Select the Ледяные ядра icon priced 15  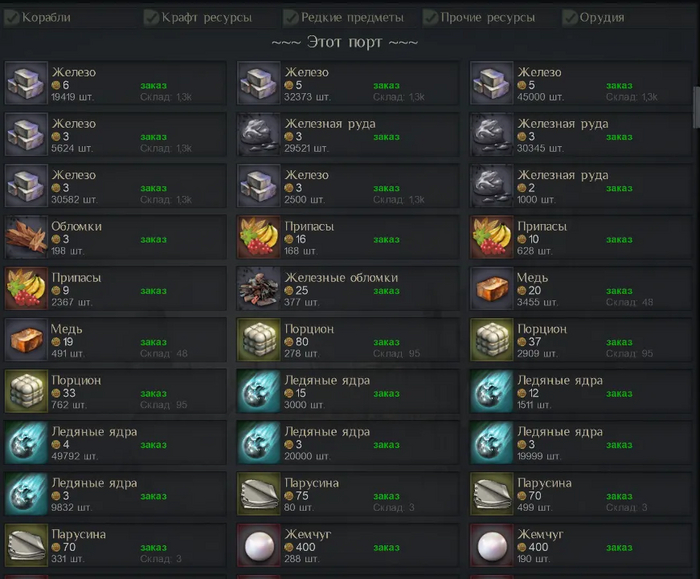point(259,391)
